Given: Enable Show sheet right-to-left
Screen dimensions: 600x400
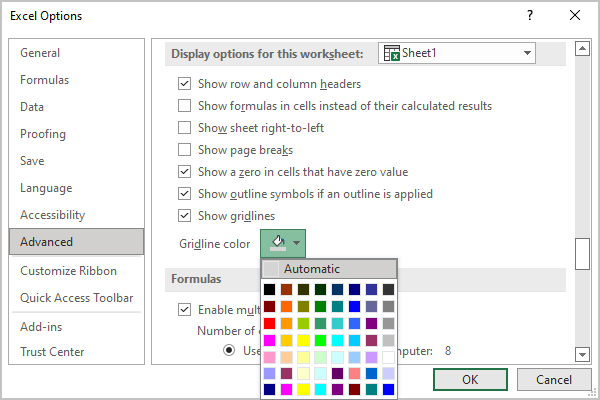Looking at the screenshot, I should 184,127.
